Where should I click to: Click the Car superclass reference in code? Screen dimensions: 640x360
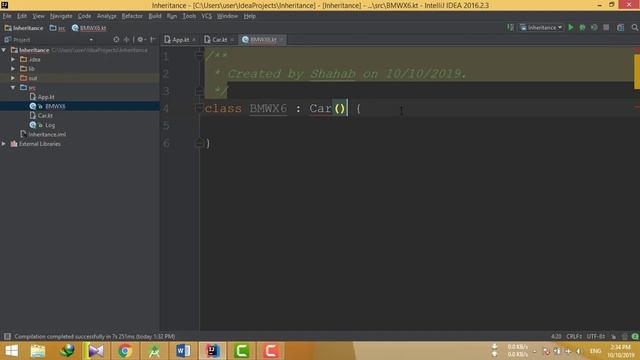[320, 108]
